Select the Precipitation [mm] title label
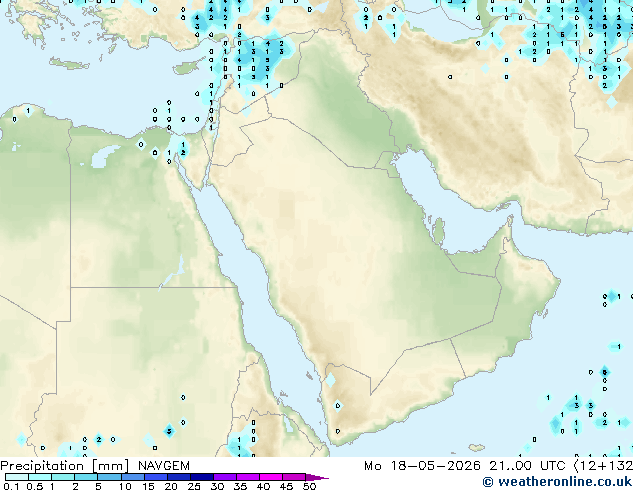Image resolution: width=634 pixels, height=490 pixels. pos(65,466)
